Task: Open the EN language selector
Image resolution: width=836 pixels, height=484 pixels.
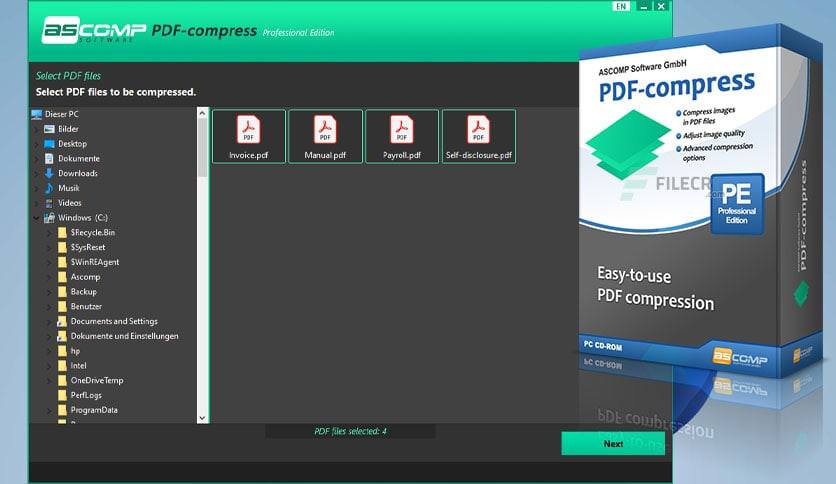Action: [621, 6]
